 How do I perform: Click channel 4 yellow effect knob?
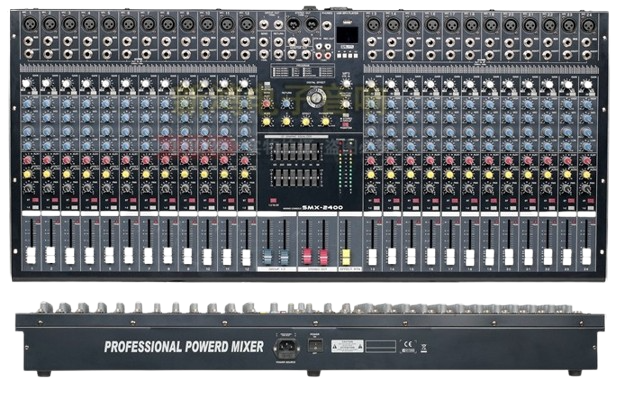pyautogui.click(x=86, y=174)
